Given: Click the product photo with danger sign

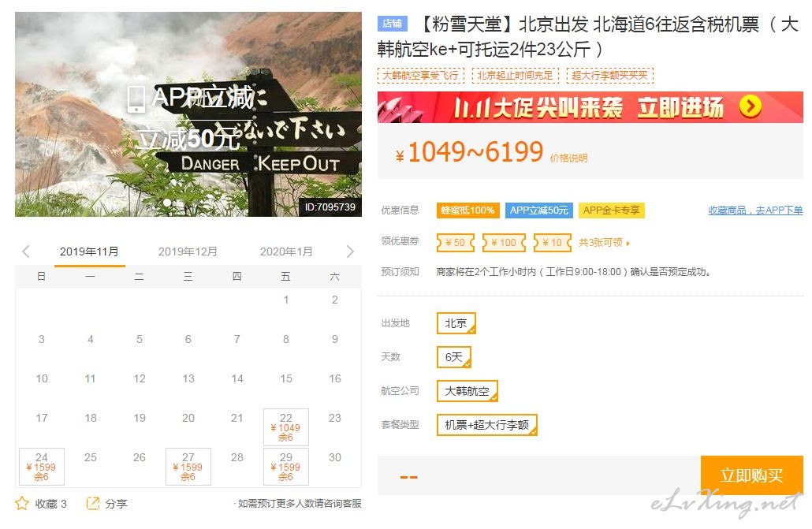Looking at the screenshot, I should point(188,114).
